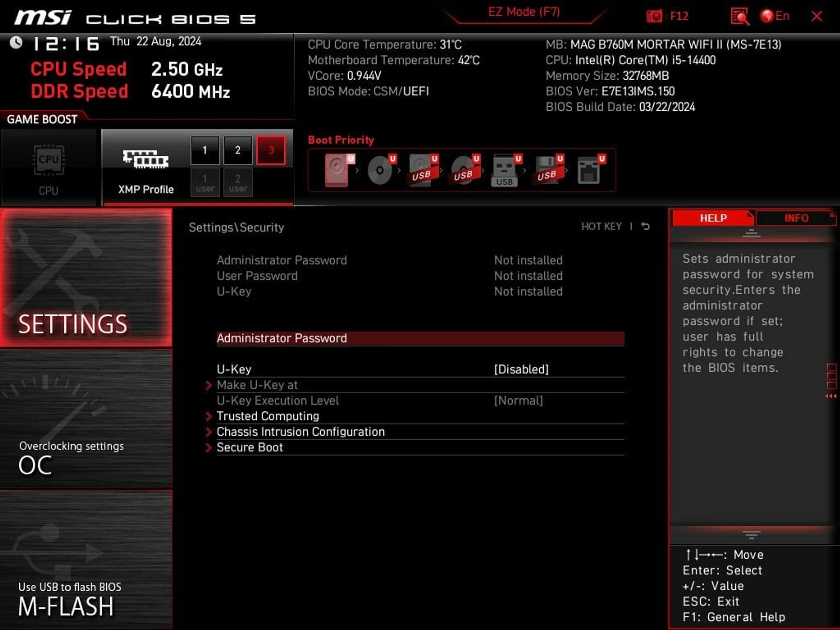The width and height of the screenshot is (840, 630).
Task: Select the highlighted Administrator Password option
Action: (420, 338)
